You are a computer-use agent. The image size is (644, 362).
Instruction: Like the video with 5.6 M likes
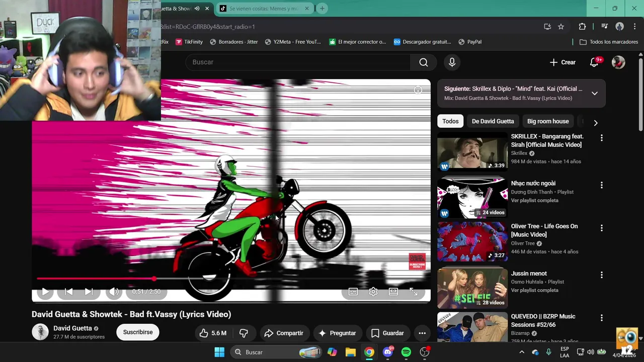tap(213, 333)
